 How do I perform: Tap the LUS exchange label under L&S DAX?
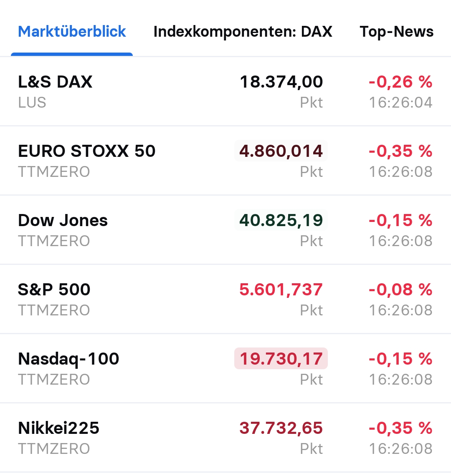32,103
